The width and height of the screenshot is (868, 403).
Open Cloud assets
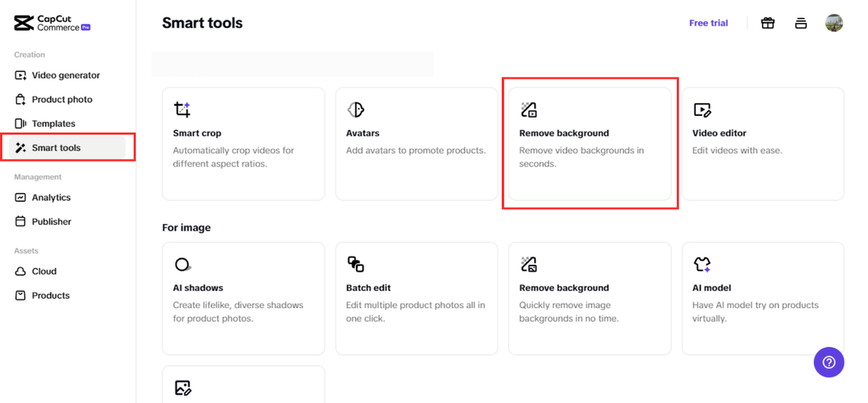click(x=44, y=272)
